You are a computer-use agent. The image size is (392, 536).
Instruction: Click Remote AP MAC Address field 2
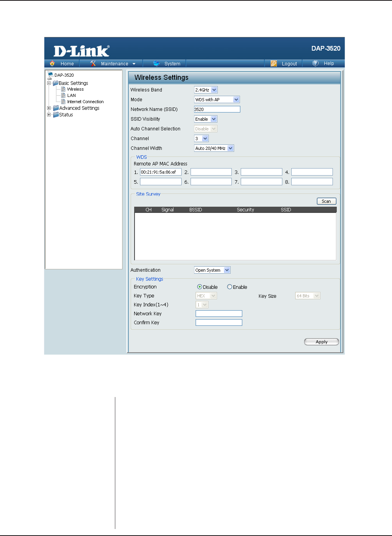point(211,172)
